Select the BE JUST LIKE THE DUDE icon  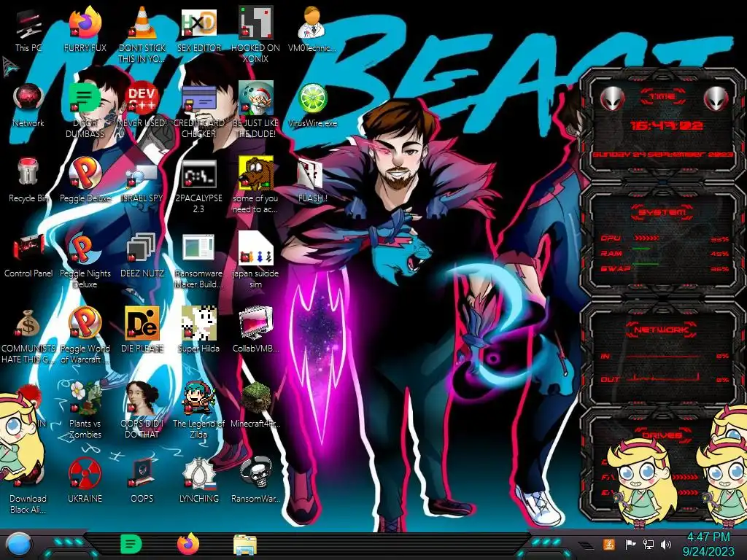click(255, 98)
